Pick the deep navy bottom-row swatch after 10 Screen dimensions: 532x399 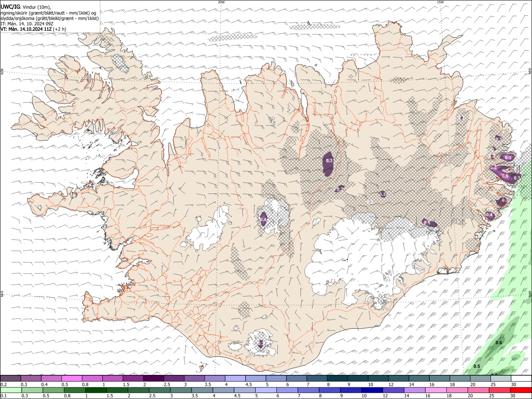click(372, 390)
